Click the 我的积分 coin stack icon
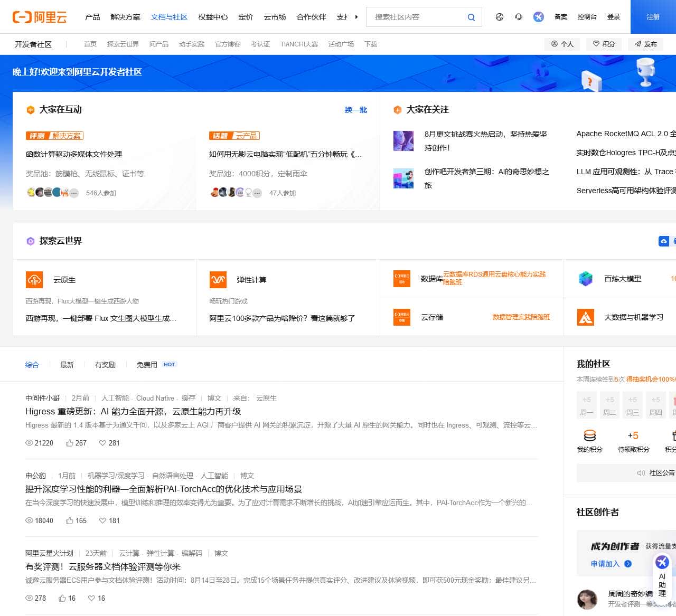 coord(589,435)
